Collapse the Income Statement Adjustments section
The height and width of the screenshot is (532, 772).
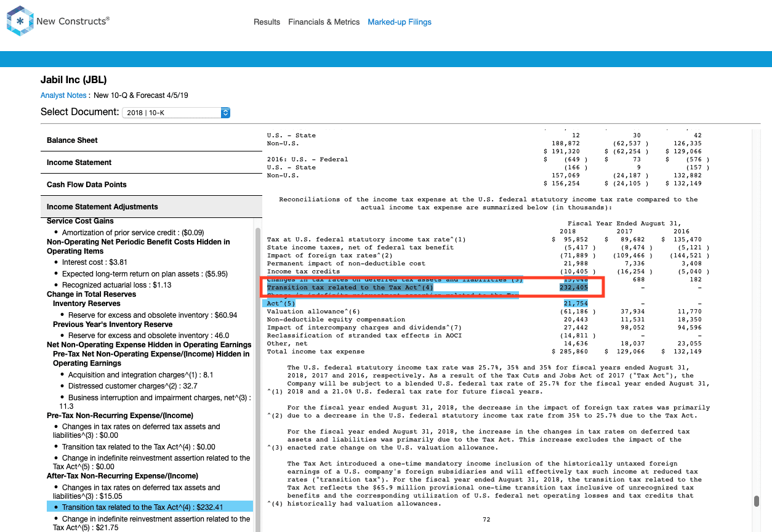151,207
